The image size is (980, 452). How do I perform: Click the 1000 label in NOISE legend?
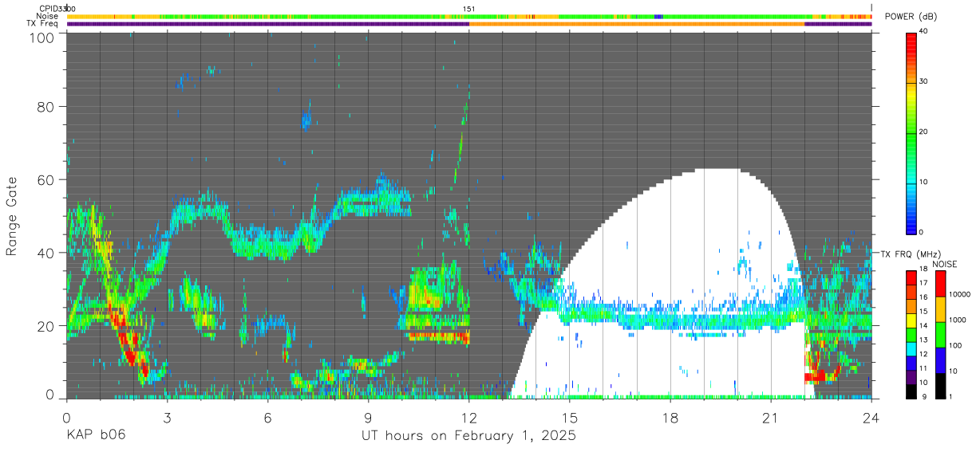click(958, 320)
